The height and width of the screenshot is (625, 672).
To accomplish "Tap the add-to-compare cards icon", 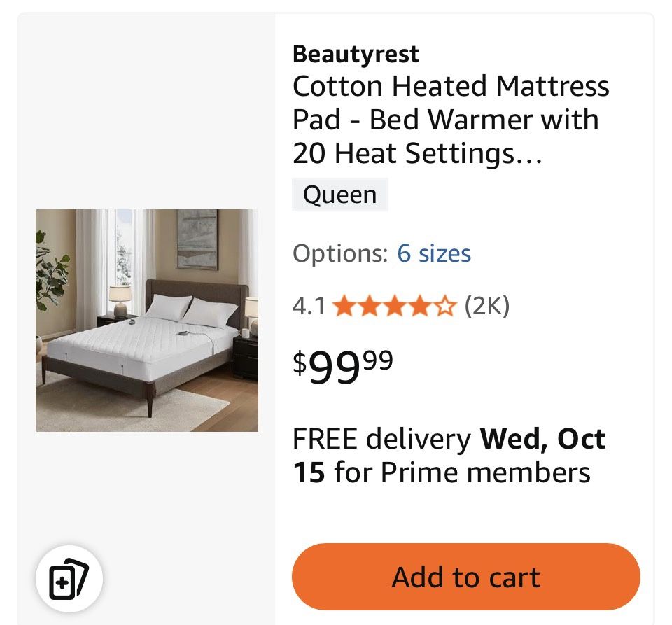I will coord(69,580).
